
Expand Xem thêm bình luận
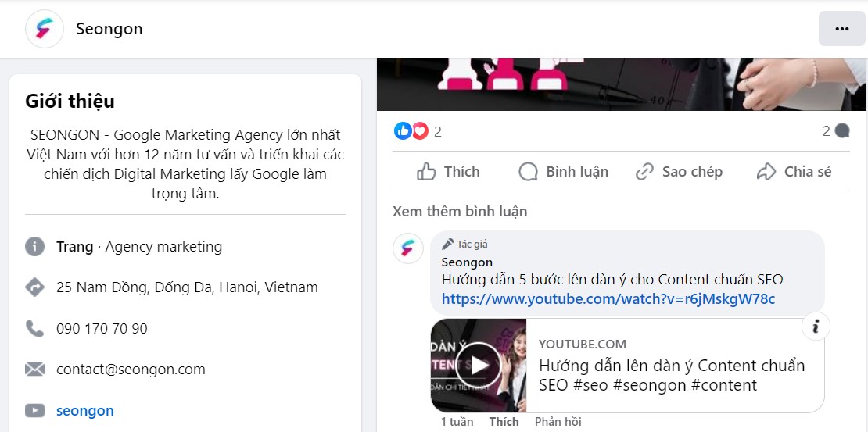[460, 211]
